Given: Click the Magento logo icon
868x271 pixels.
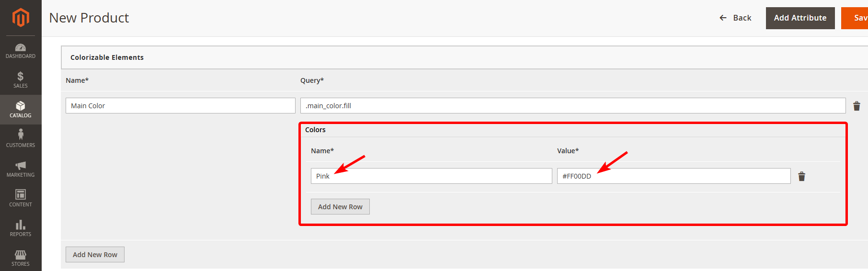Looking at the screenshot, I should click(x=21, y=18).
